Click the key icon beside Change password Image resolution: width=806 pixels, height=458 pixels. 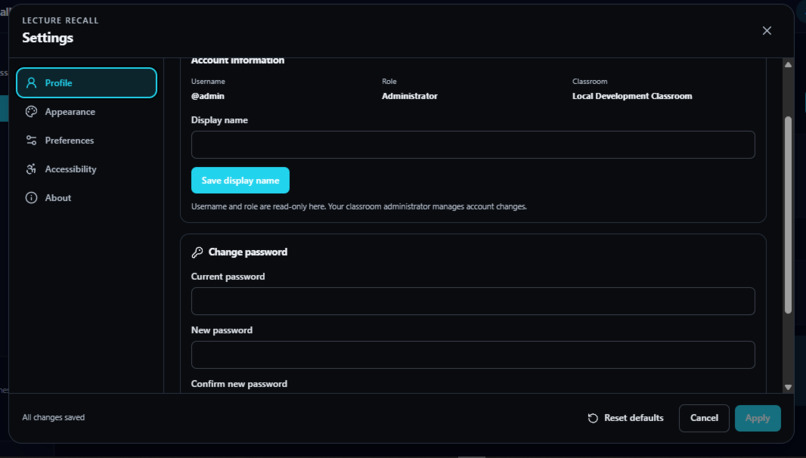click(x=197, y=252)
